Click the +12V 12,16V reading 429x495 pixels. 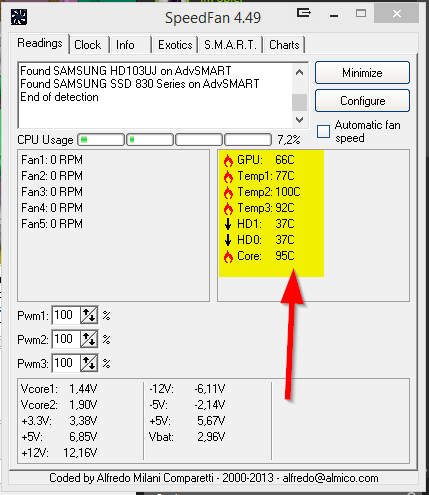pyautogui.click(x=59, y=453)
